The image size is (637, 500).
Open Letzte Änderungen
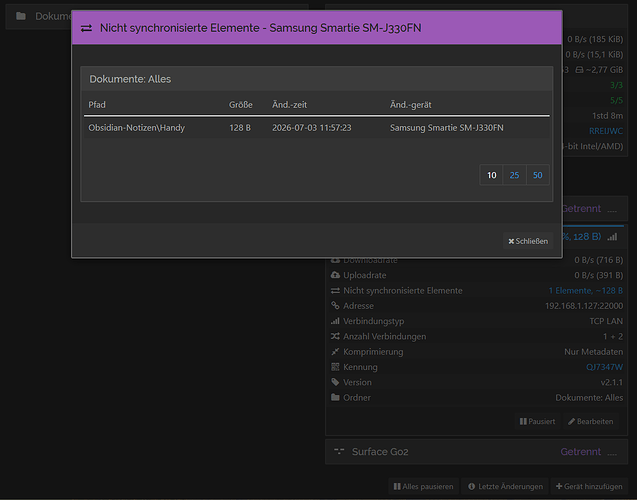click(505, 486)
